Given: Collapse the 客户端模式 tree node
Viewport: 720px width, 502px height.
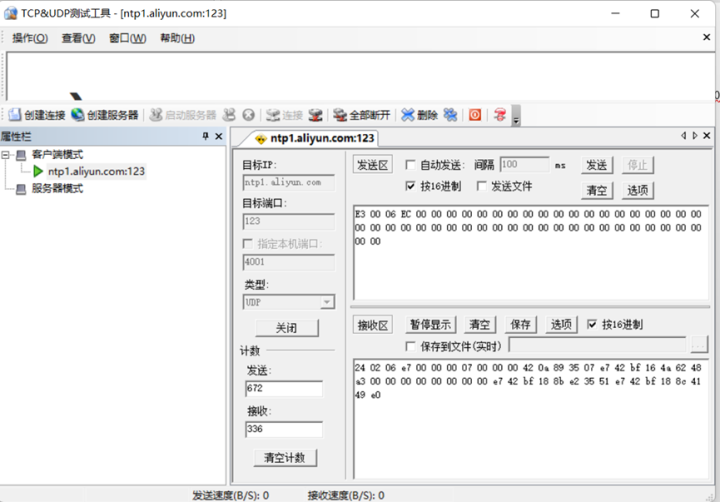Looking at the screenshot, I should 6,155.
